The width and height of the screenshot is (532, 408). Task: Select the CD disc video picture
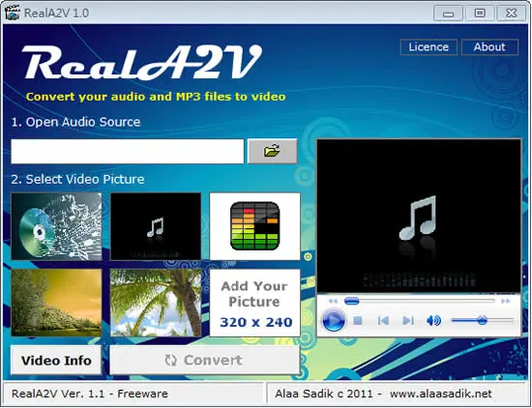56,226
